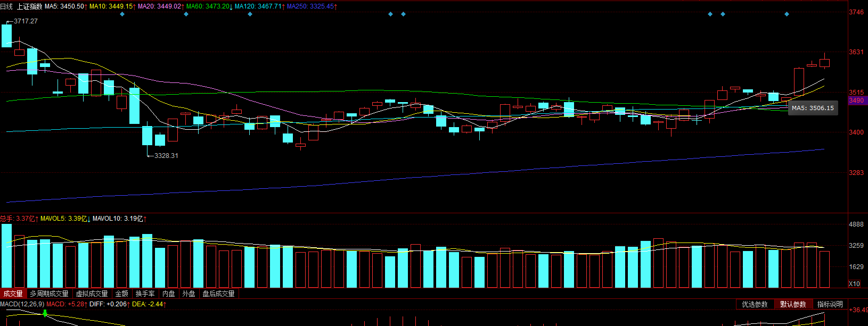Open 指标说明 indicator description

point(830,304)
